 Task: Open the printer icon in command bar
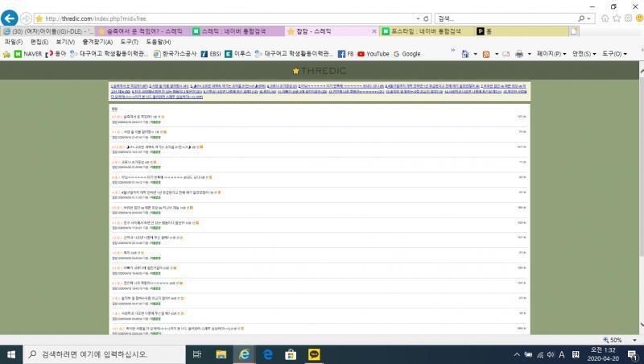click(519, 54)
